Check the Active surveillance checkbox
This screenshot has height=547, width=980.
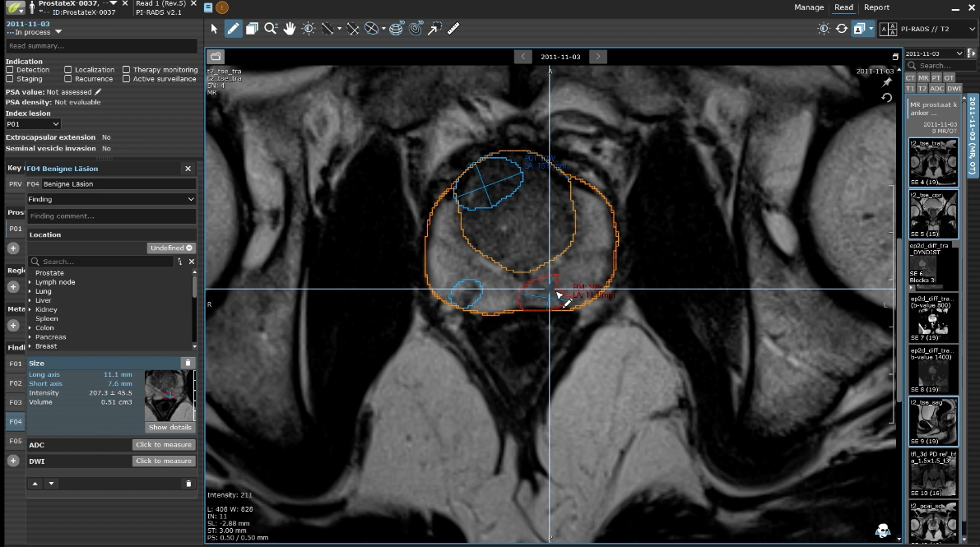point(126,79)
